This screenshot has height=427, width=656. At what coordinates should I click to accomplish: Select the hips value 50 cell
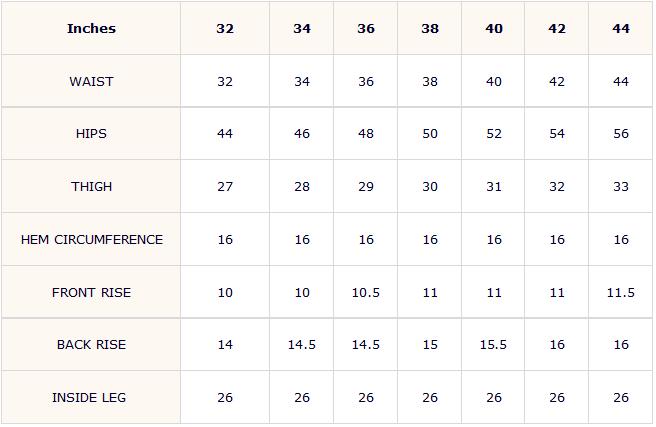(430, 134)
